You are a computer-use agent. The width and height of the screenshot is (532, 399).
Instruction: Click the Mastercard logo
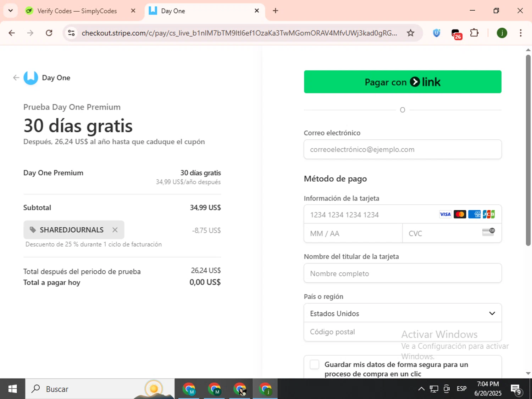[x=460, y=214]
